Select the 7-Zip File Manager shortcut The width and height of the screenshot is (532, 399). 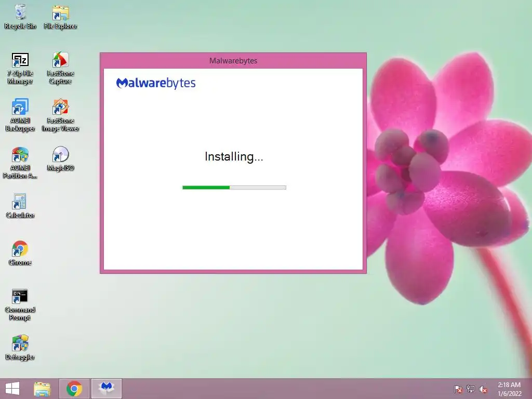[20, 69]
